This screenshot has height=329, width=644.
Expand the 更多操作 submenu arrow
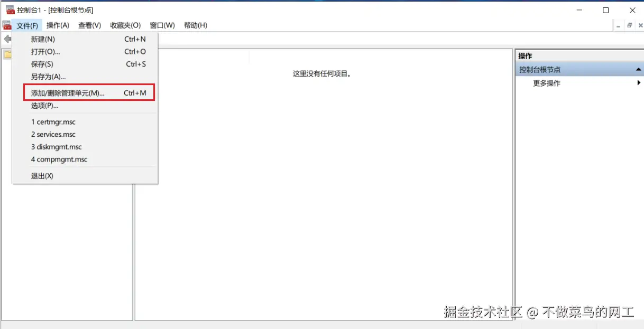pyautogui.click(x=639, y=82)
